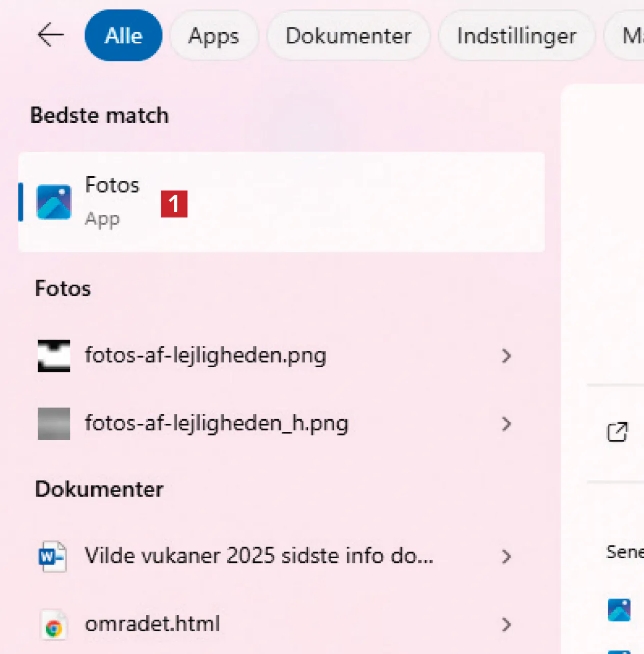Open the omradet.html file name
The width and height of the screenshot is (644, 654).
152,624
